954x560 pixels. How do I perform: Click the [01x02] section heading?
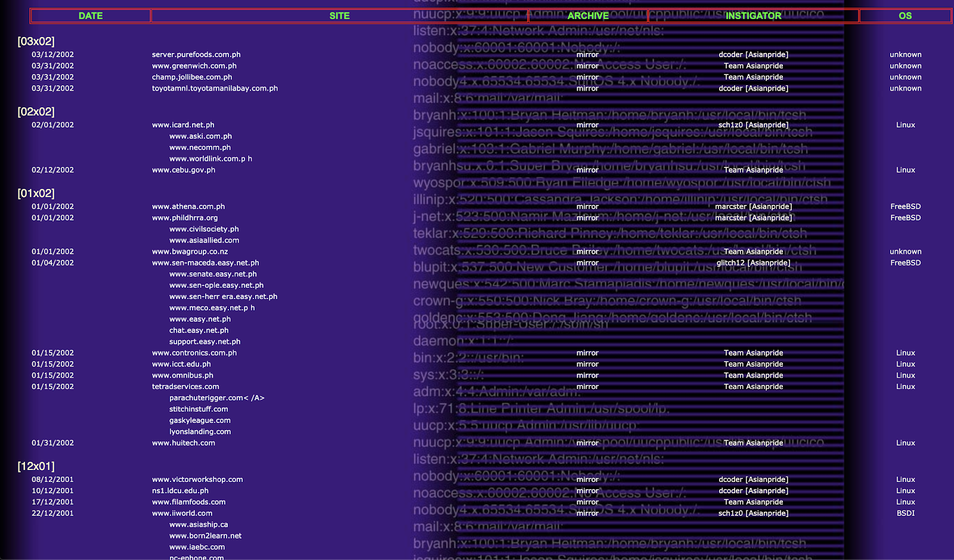tap(36, 194)
